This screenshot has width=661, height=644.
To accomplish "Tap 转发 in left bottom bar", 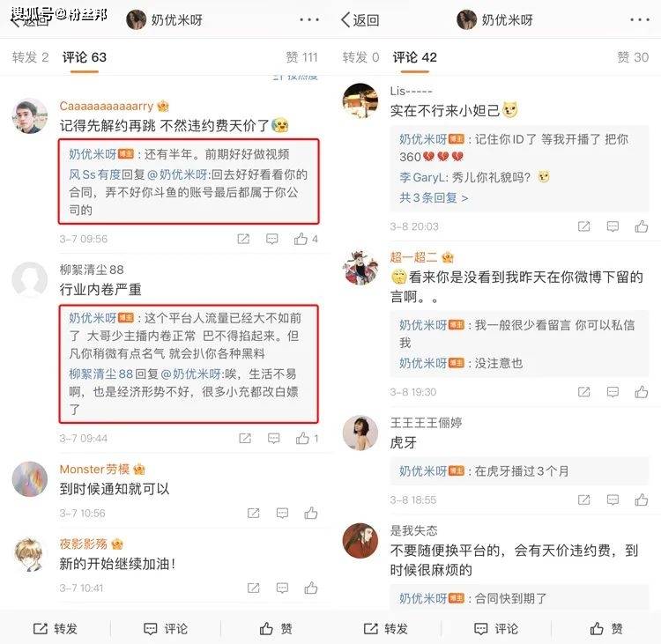I will point(56,629).
